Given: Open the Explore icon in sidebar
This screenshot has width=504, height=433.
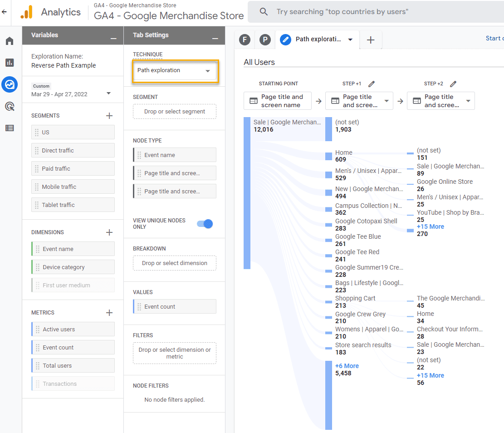Looking at the screenshot, I should point(10,84).
